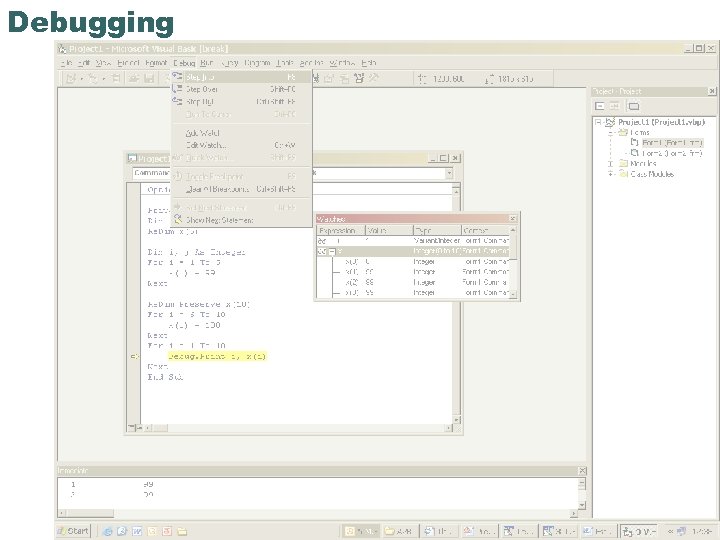Click the Context column header in Watches
The height and width of the screenshot is (540, 720).
tap(485, 231)
